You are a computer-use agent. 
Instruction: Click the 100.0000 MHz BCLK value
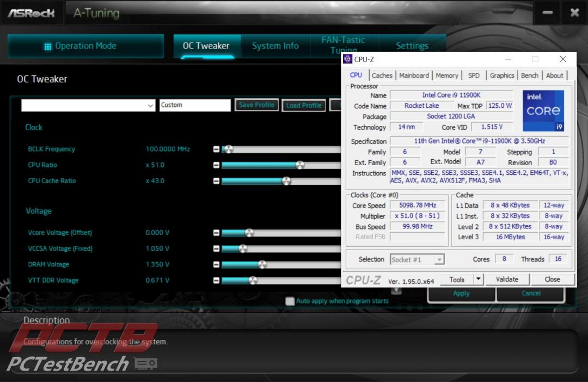[x=168, y=149]
